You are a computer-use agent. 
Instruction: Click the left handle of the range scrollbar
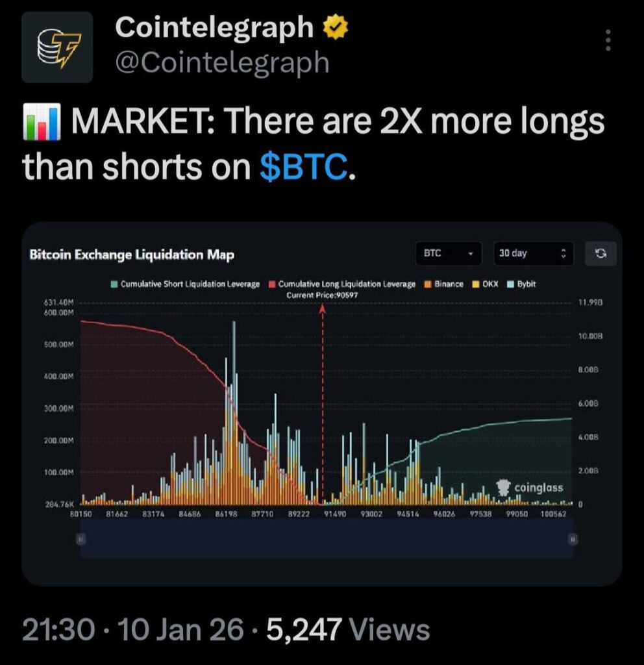[x=80, y=539]
